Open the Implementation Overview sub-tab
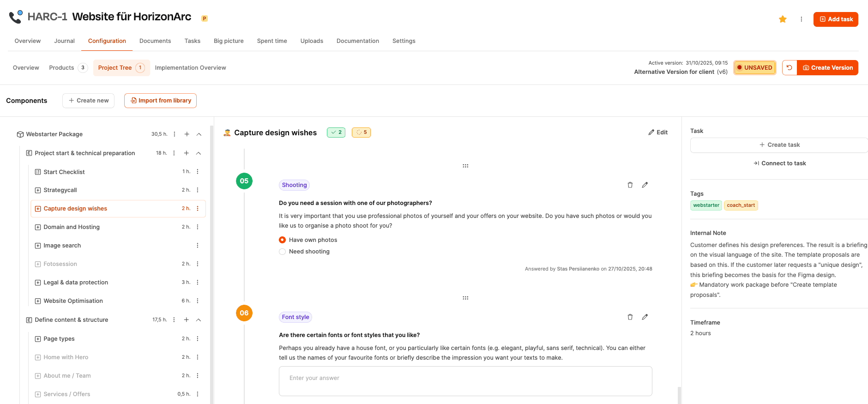This screenshot has height=404, width=868. (x=190, y=68)
